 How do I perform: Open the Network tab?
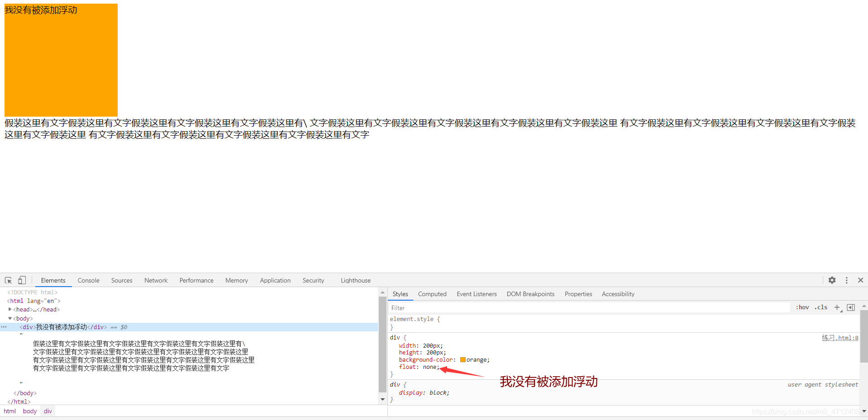[x=156, y=280]
